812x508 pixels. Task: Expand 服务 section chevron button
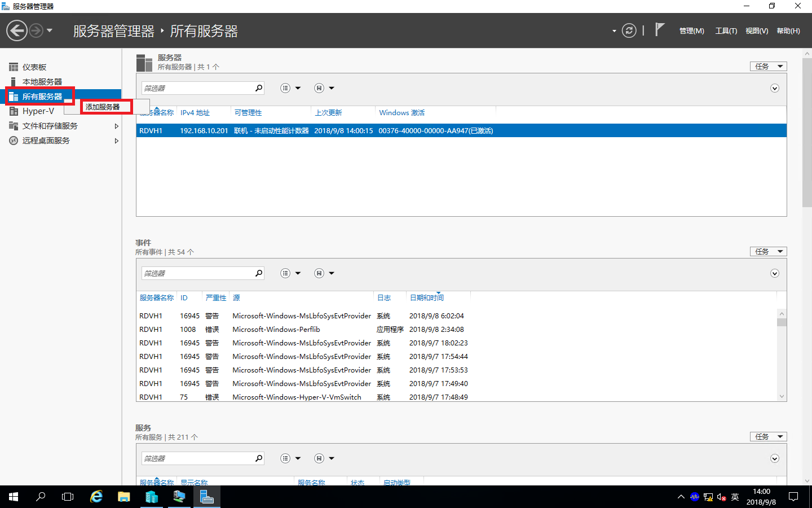[x=775, y=458]
